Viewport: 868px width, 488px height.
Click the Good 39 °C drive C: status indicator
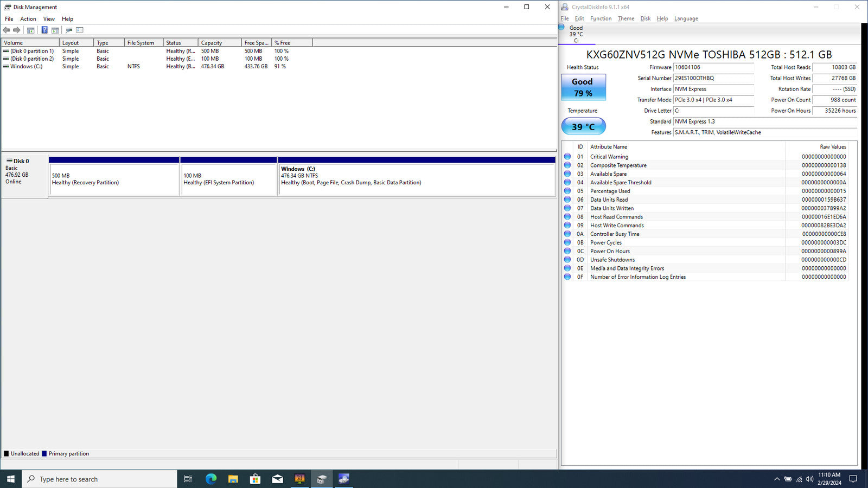point(576,34)
